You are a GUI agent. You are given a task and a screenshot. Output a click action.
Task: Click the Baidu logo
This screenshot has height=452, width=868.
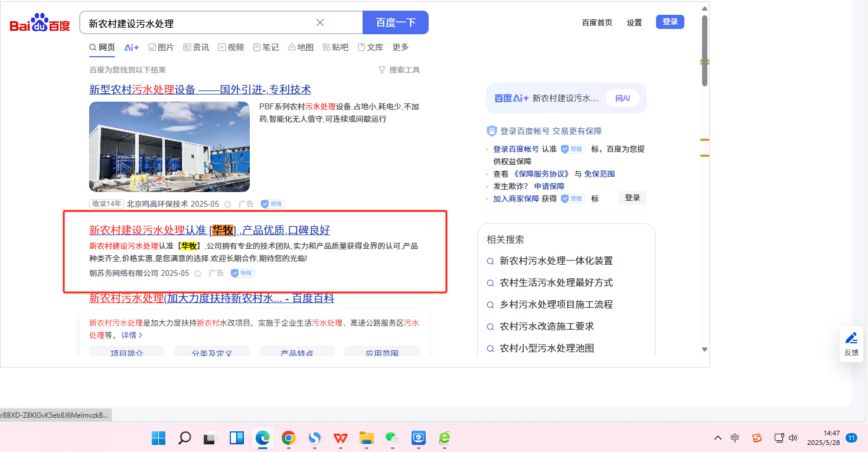[40, 23]
